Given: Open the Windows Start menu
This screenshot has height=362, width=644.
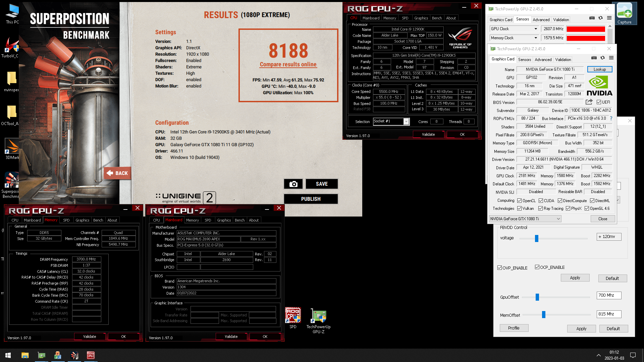Looking at the screenshot, I should coord(8,355).
